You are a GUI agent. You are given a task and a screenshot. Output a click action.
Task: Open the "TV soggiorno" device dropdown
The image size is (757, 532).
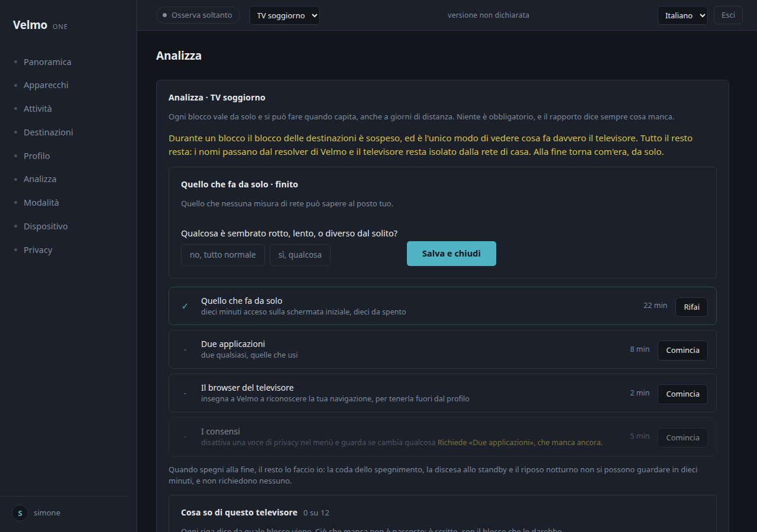(284, 15)
